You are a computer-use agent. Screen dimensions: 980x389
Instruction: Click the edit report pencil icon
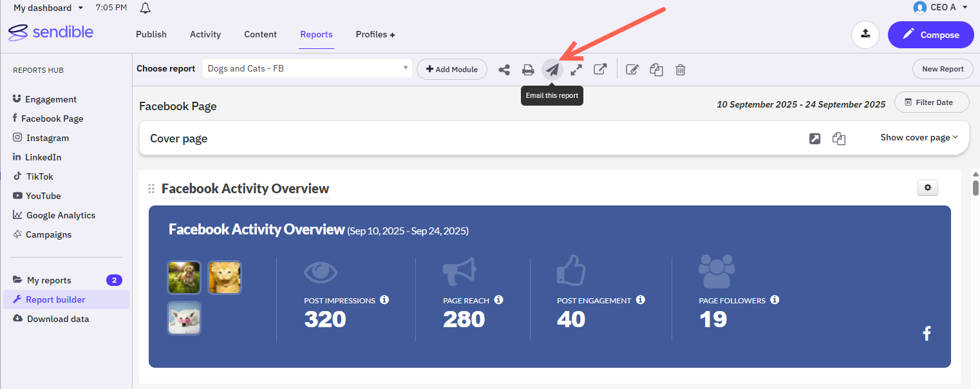coord(632,70)
